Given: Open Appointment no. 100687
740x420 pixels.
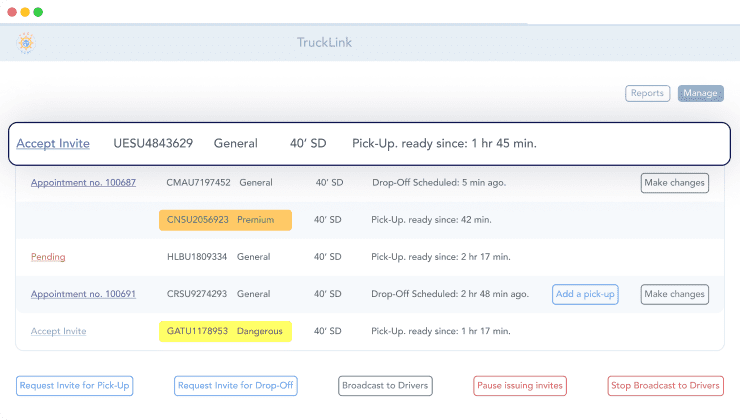Looking at the screenshot, I should (83, 183).
